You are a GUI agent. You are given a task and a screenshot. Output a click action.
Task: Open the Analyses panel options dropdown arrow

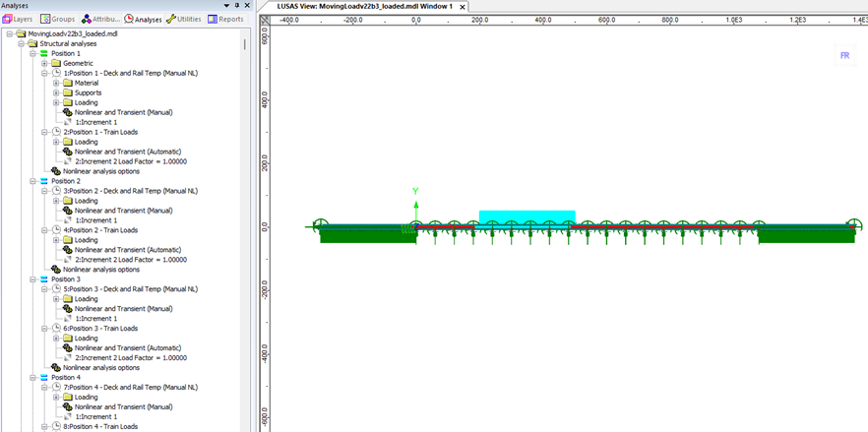(227, 6)
